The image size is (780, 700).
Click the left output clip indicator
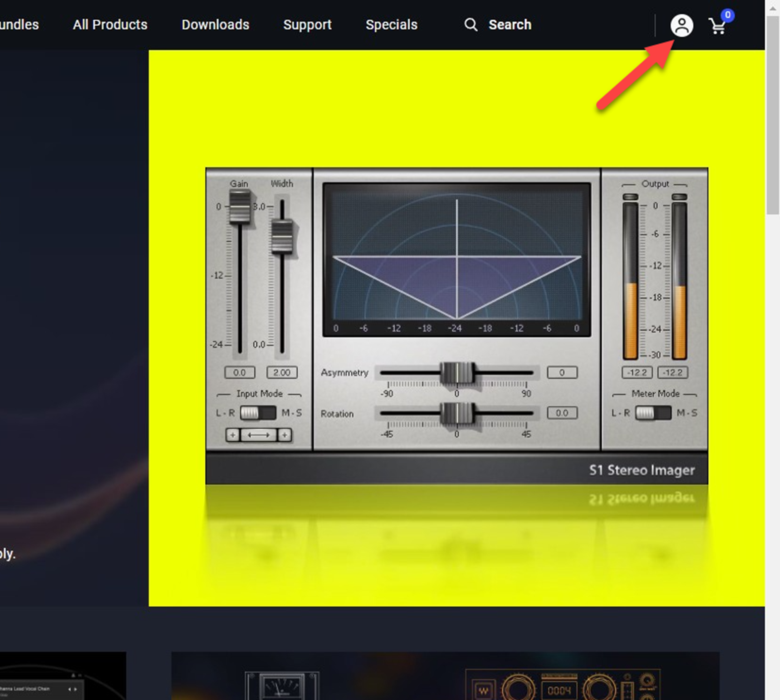[x=630, y=197]
